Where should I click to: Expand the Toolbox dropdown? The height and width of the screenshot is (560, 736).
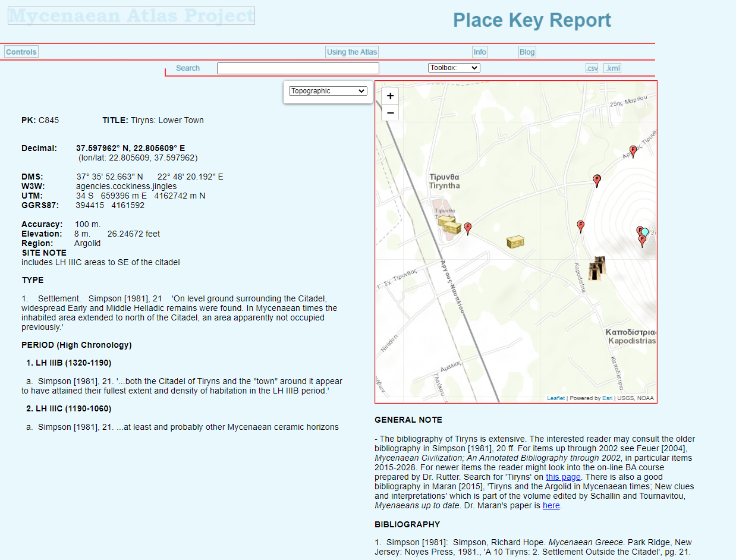coord(454,68)
